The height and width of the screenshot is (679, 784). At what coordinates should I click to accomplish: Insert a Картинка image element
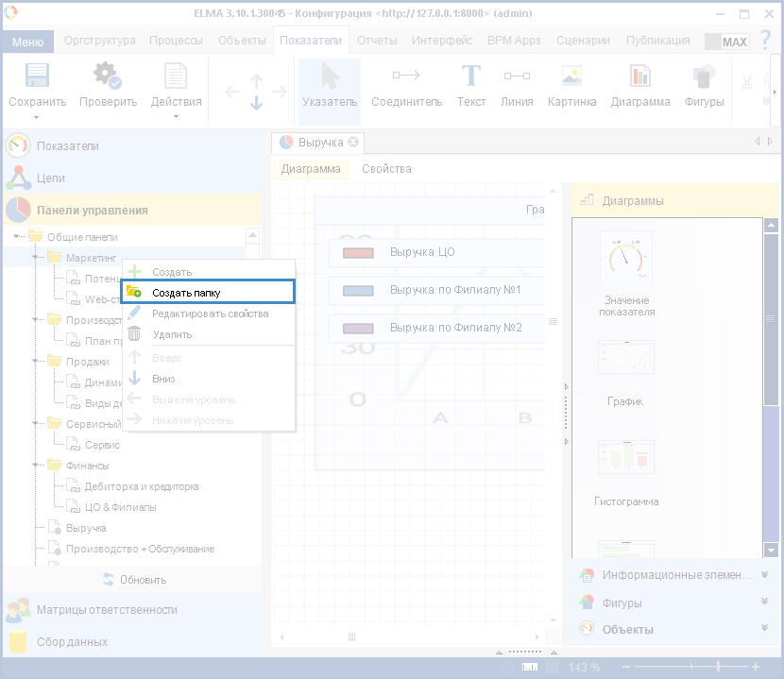coord(571,87)
